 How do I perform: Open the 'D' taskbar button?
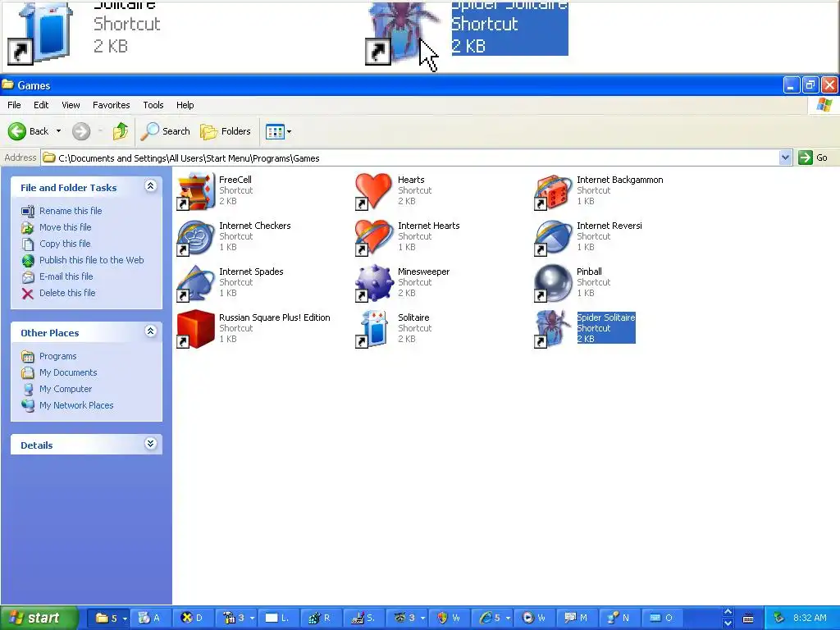click(x=192, y=619)
